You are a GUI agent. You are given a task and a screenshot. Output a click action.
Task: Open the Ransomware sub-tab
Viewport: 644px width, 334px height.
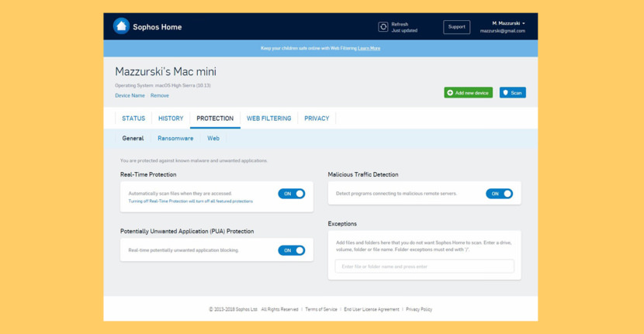175,138
